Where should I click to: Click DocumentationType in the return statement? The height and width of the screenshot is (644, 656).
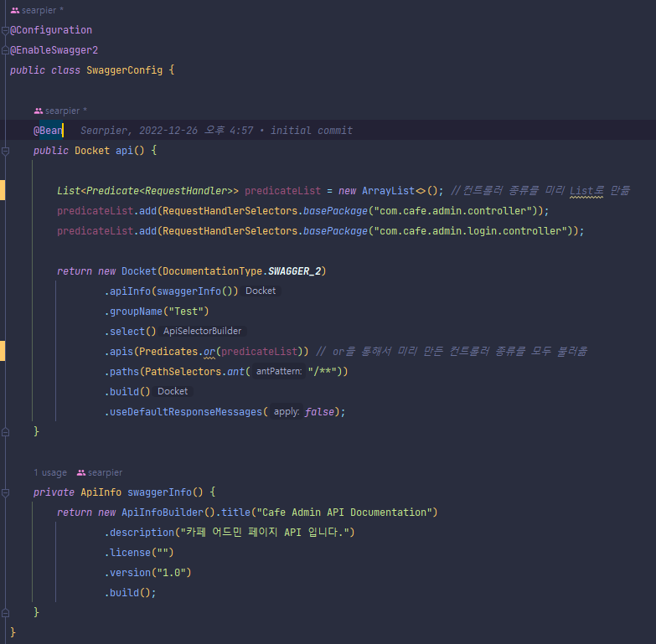point(212,271)
